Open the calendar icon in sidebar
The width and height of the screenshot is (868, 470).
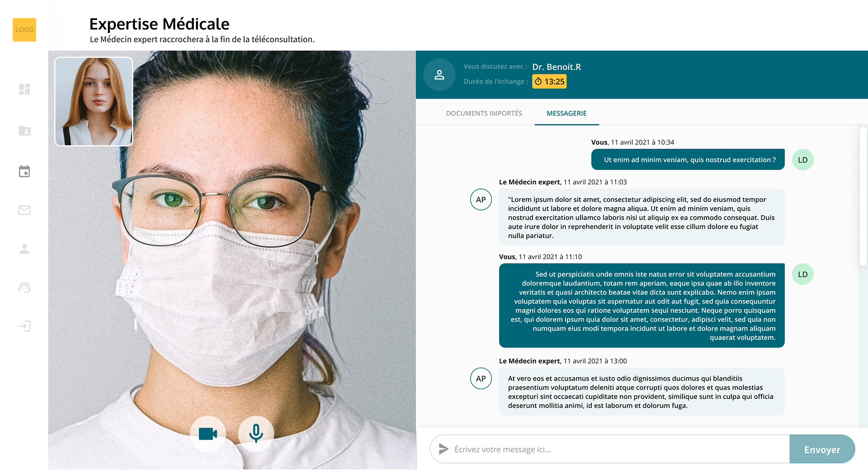(24, 171)
